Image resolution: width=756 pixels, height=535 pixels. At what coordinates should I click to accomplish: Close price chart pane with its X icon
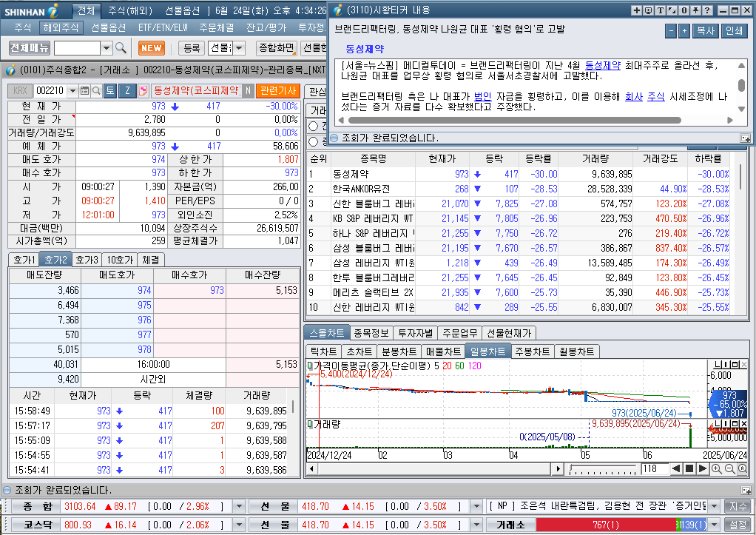tap(744, 365)
